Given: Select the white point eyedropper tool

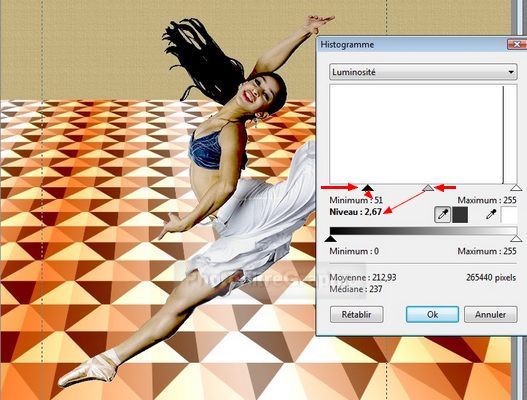Looking at the screenshot, I should click(491, 214).
